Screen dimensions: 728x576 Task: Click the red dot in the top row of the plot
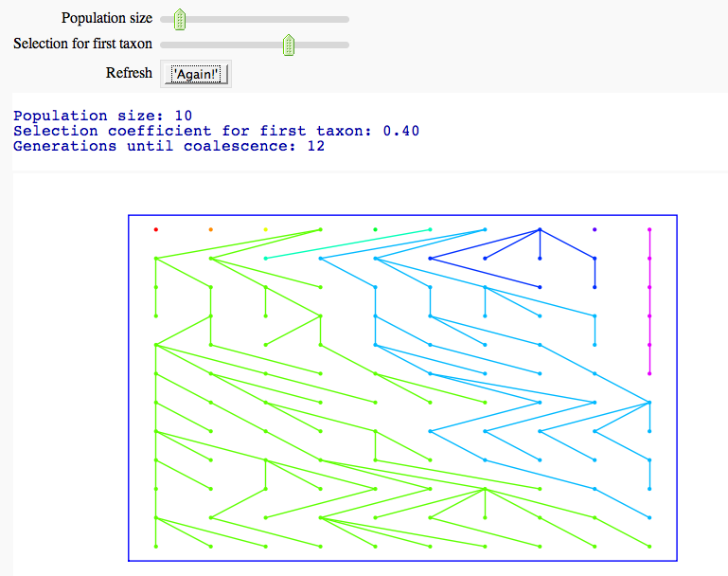point(155,229)
